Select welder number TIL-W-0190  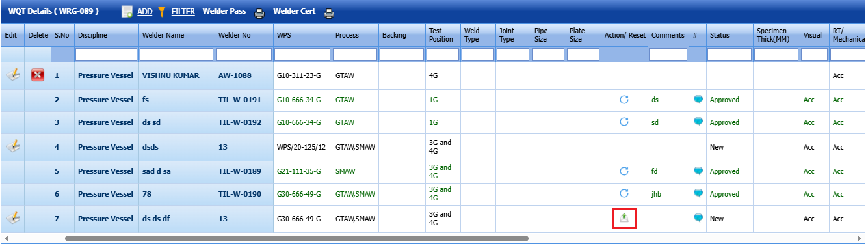239,194
